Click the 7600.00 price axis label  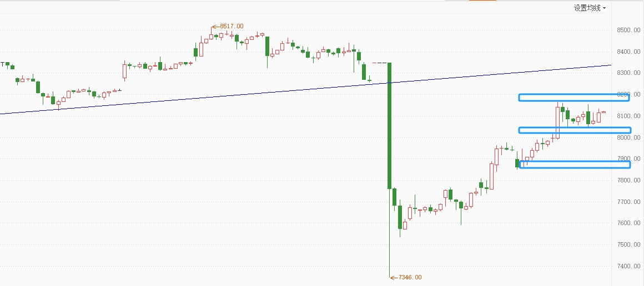click(x=628, y=223)
